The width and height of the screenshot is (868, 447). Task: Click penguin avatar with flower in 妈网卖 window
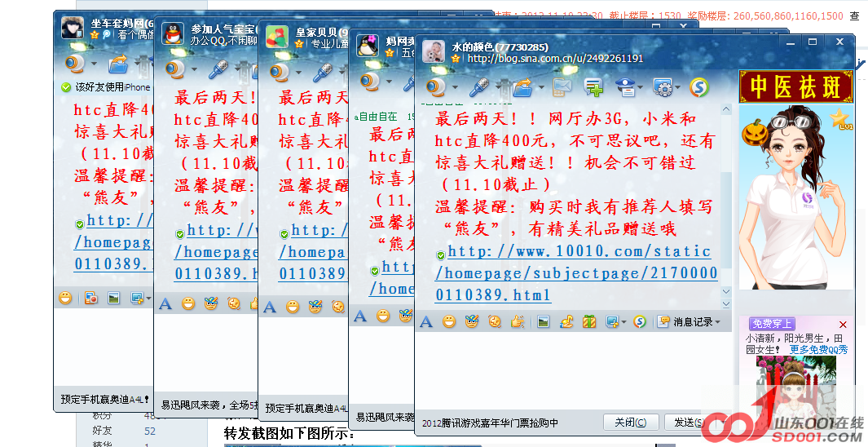[367, 46]
